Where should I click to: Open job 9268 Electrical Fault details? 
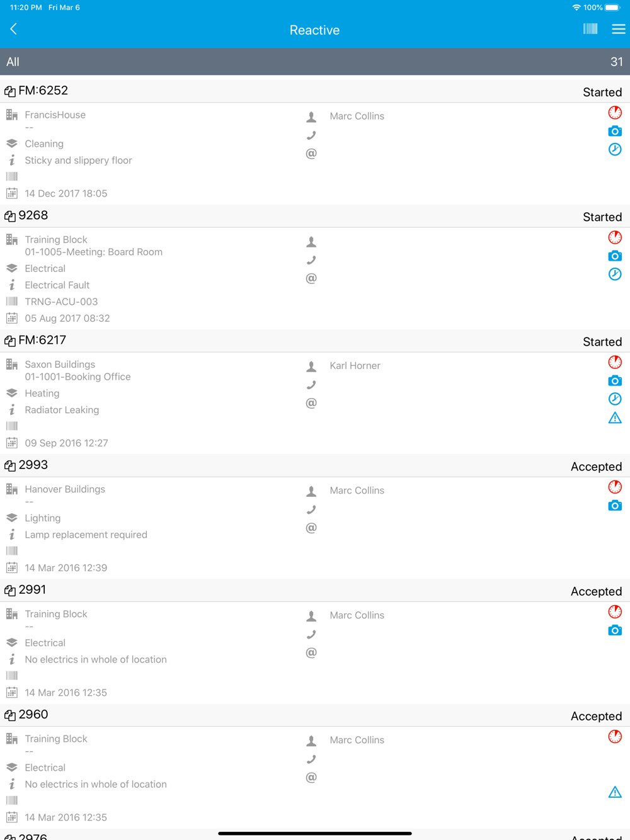click(57, 285)
